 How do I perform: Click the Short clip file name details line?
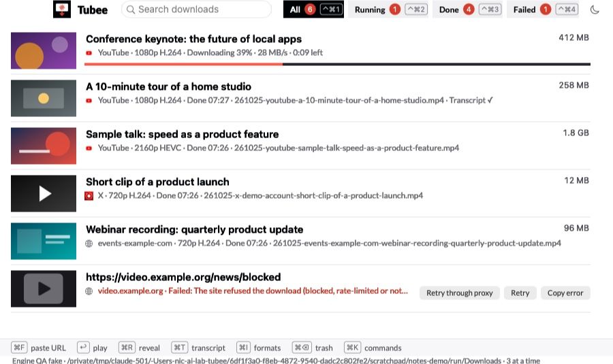(260, 196)
